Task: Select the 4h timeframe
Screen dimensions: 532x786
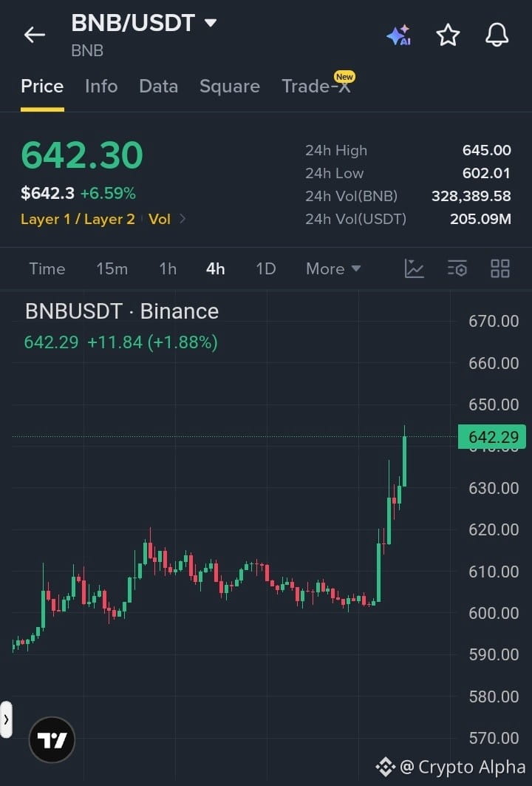Action: pos(216,268)
